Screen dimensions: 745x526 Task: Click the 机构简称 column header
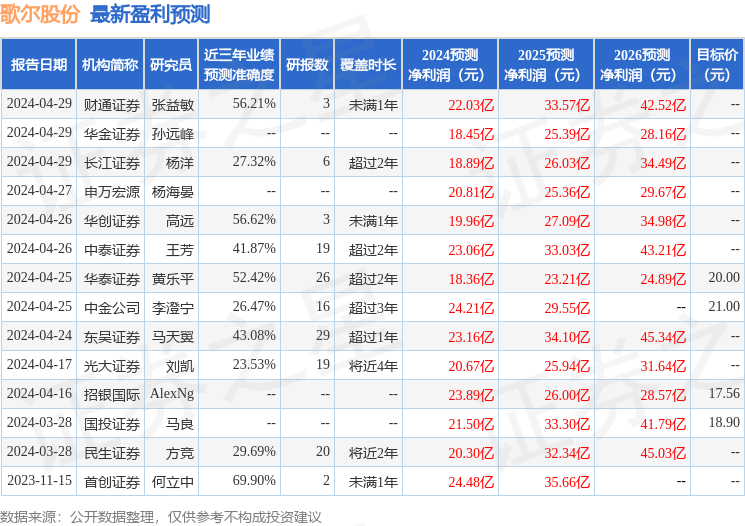pyautogui.click(x=110, y=65)
